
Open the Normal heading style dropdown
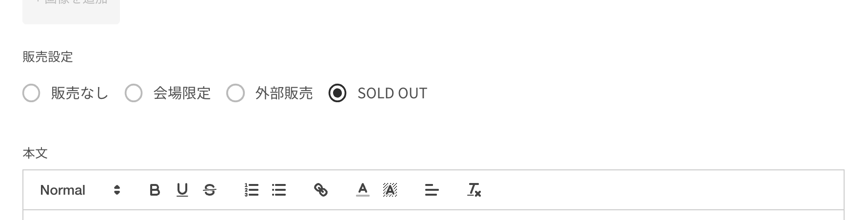pyautogui.click(x=80, y=190)
